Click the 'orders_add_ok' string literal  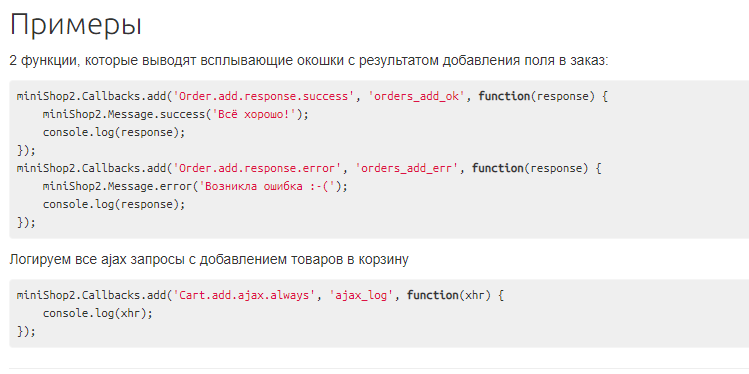tap(417, 96)
